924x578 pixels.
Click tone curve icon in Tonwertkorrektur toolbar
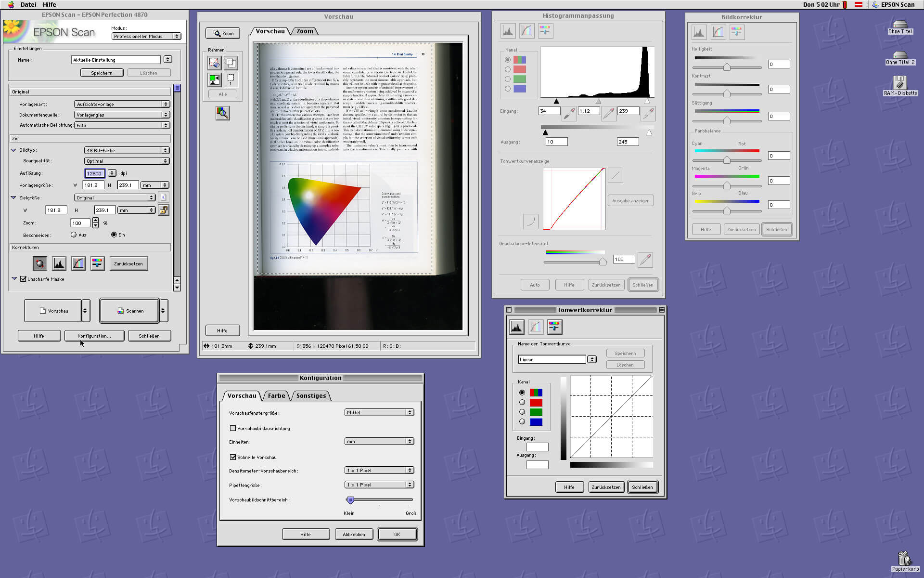tap(536, 327)
